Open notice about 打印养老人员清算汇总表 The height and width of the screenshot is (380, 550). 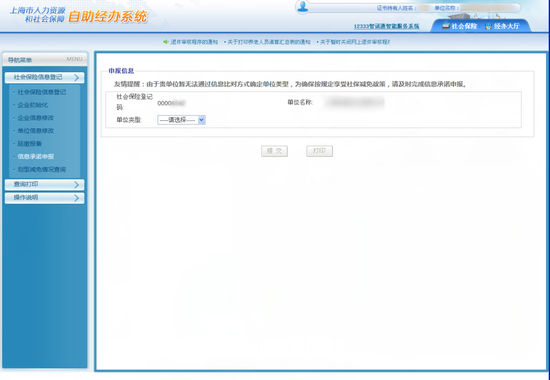coord(269,42)
